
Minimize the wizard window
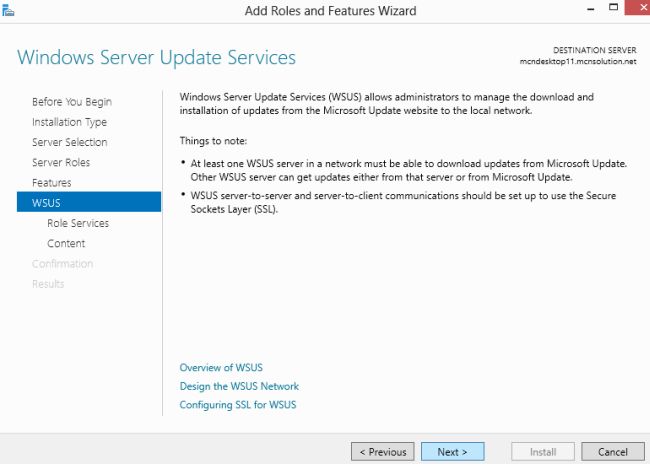point(591,8)
